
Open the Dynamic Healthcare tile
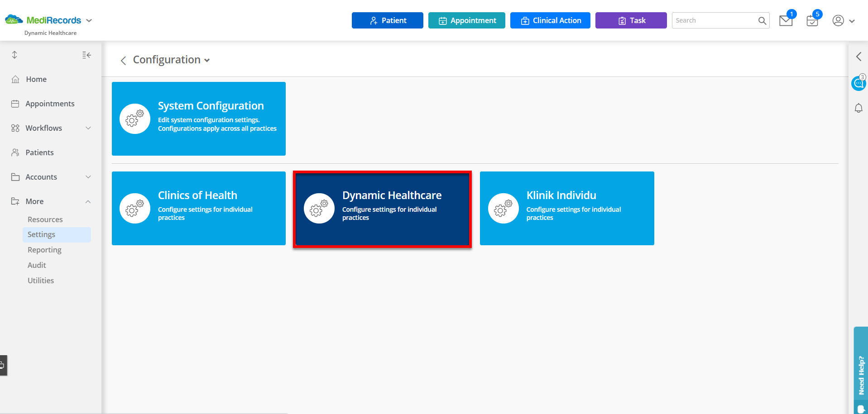pos(382,209)
